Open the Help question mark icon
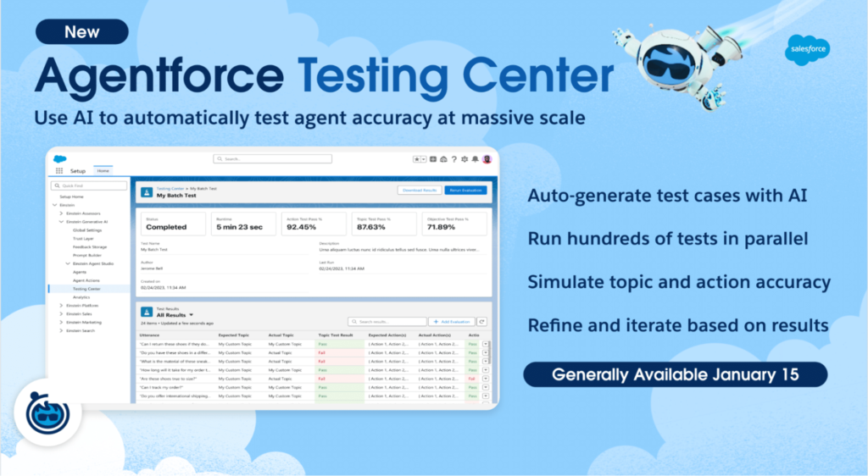The image size is (868, 476). [453, 158]
